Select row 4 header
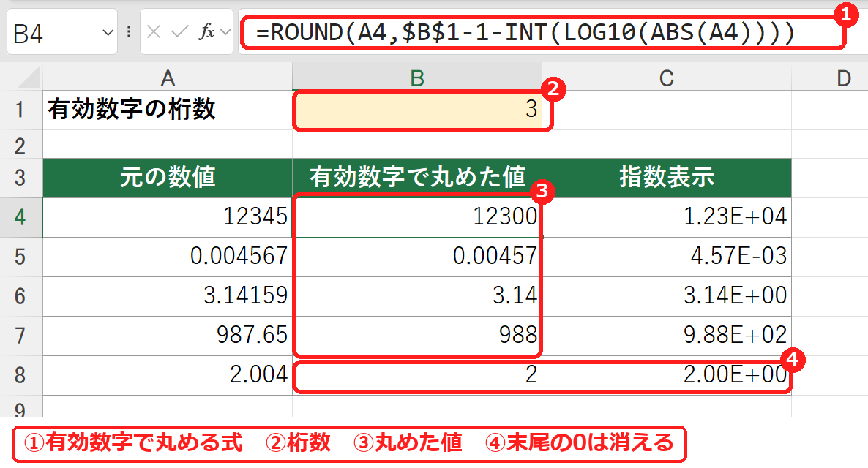868x468 pixels. pos(20,217)
